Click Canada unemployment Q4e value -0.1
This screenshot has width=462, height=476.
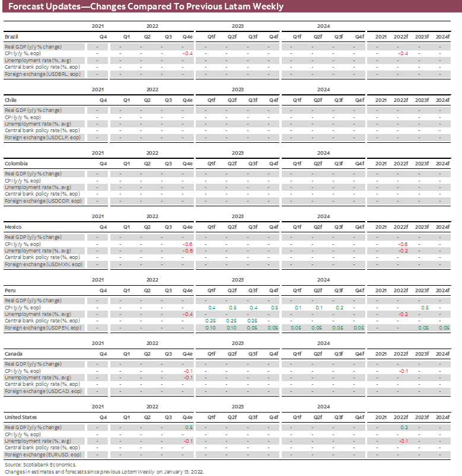(189, 378)
